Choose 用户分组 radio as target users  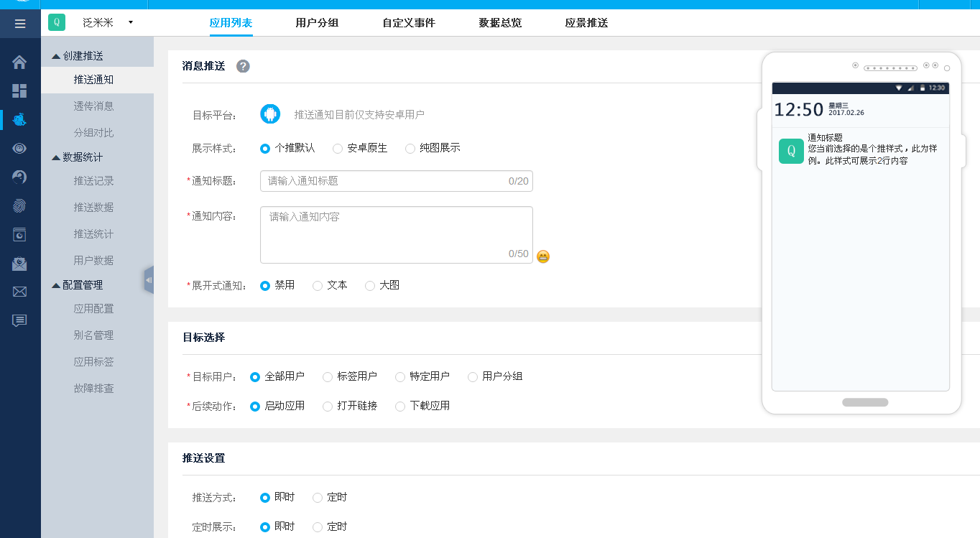click(x=473, y=377)
